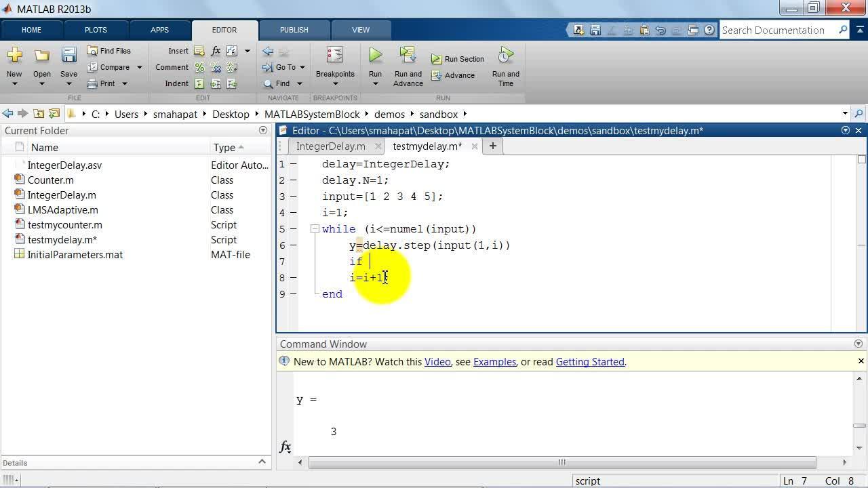Click the Advance button
The image size is (868, 488).
tap(453, 75)
